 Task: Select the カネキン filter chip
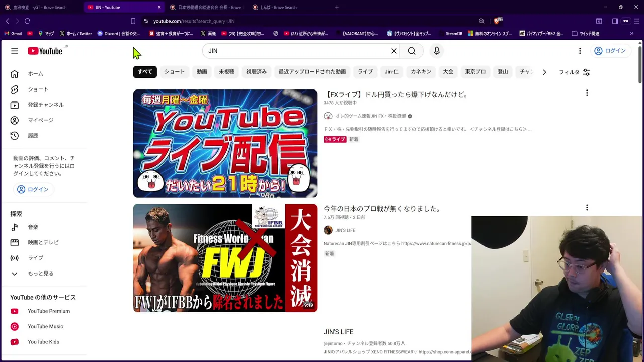point(421,72)
